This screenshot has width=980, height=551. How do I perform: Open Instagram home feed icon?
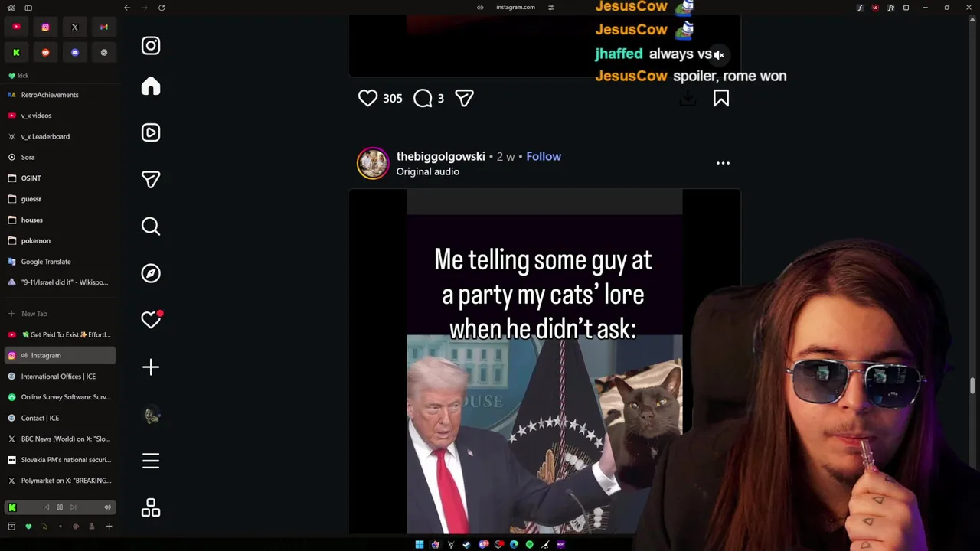coord(151,86)
